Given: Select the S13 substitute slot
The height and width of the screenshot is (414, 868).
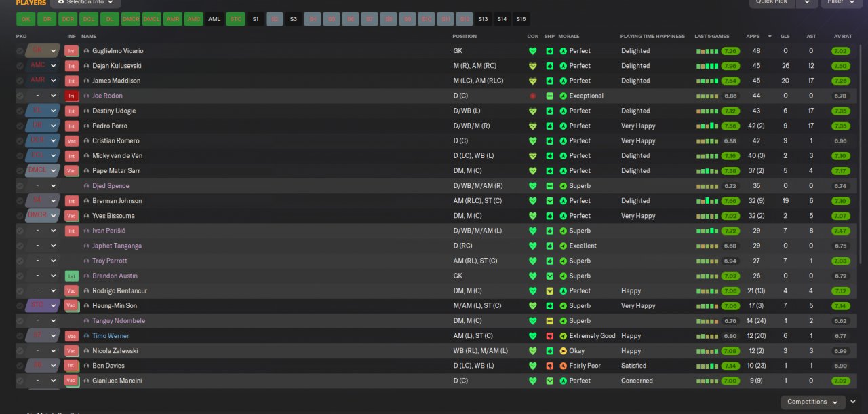Looking at the screenshot, I should [483, 19].
